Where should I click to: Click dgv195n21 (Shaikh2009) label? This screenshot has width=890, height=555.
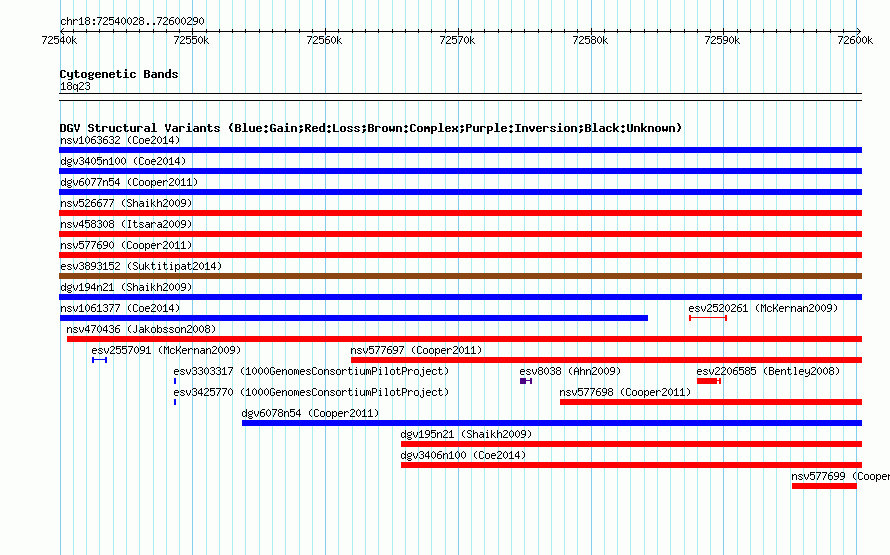[466, 434]
